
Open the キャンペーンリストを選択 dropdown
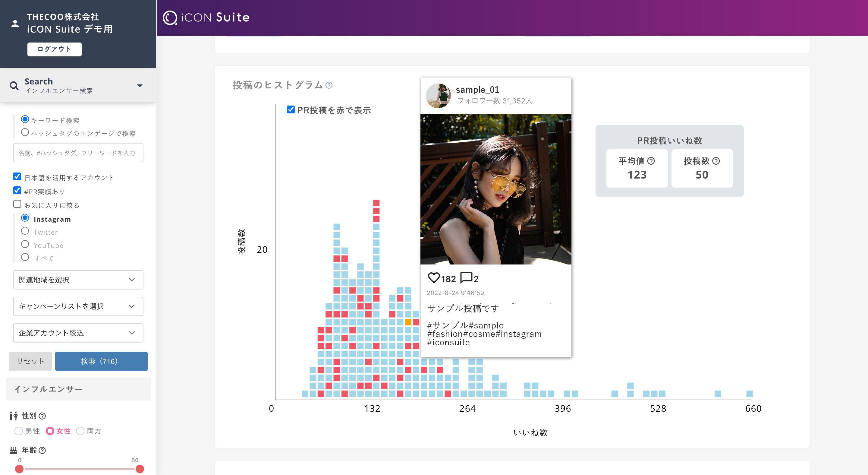pyautogui.click(x=78, y=306)
